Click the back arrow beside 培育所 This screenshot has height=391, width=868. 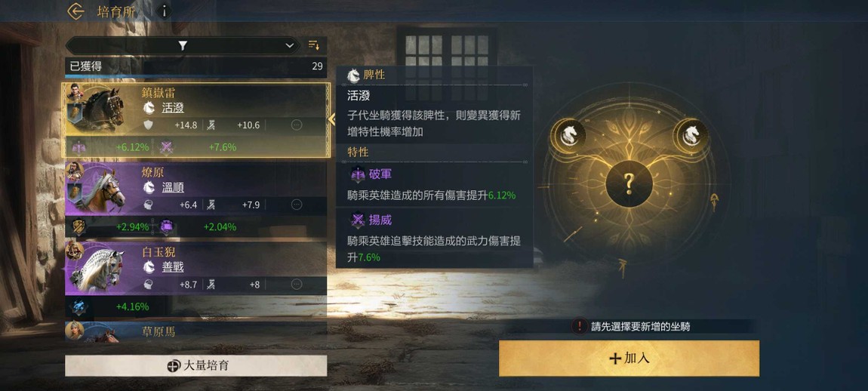click(x=75, y=11)
